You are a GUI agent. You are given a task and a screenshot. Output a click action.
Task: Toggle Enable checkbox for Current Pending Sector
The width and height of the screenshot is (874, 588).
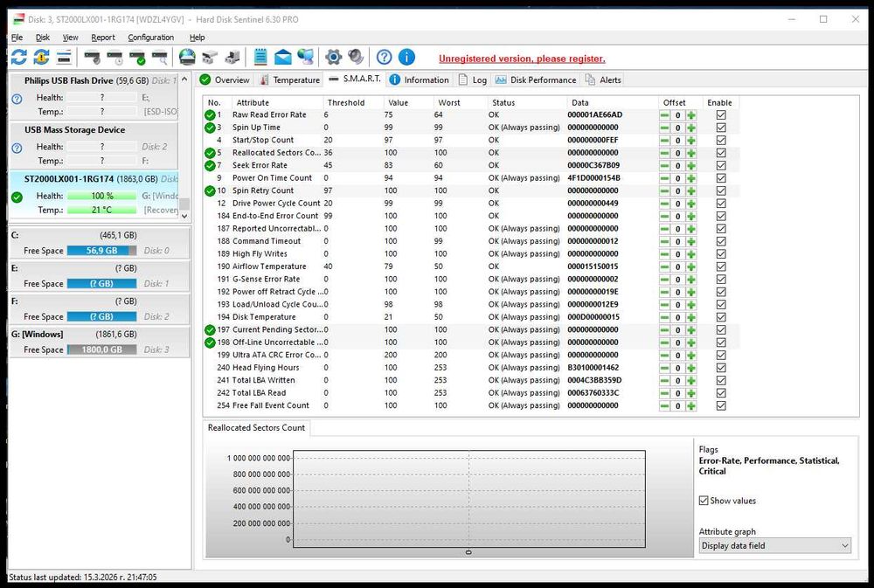(721, 330)
